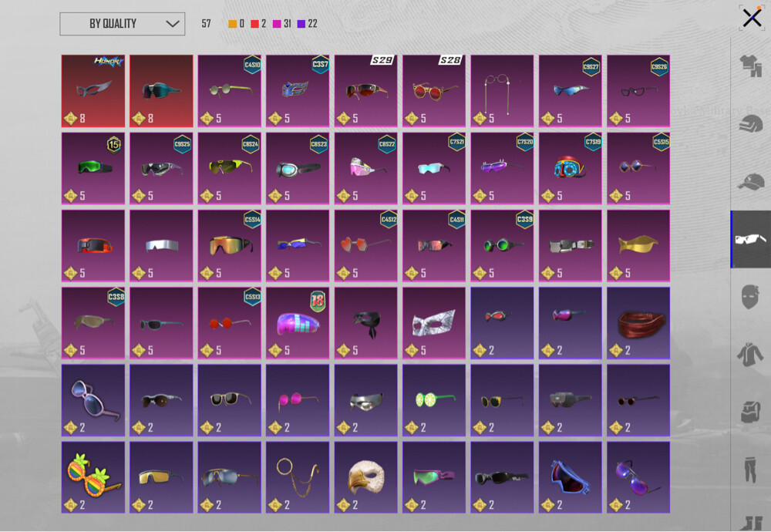
Task: Select the C4S12 heart glasses item
Action: [365, 246]
